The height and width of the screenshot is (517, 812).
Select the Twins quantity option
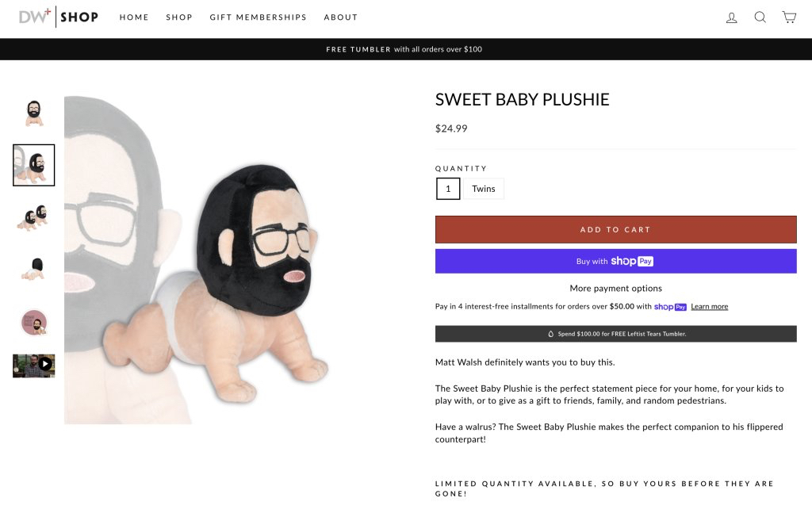click(x=484, y=189)
